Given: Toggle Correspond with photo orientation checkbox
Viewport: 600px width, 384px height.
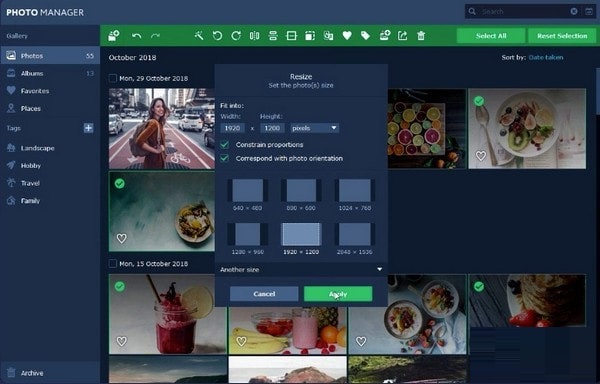Looking at the screenshot, I should [225, 158].
